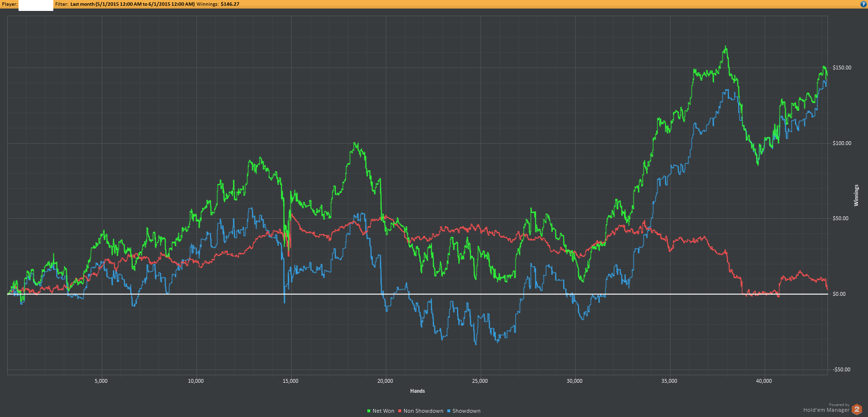Click the 'Filter:' label in the header

coord(62,4)
